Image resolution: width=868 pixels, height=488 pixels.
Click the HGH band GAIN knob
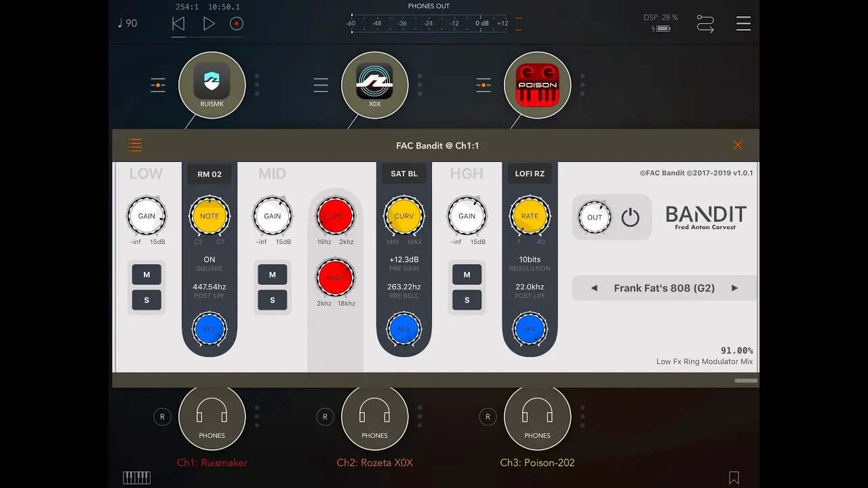click(x=467, y=216)
